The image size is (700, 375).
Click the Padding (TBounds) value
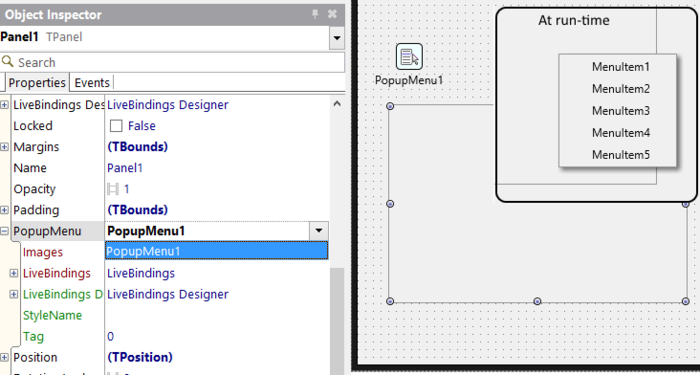[138, 210]
